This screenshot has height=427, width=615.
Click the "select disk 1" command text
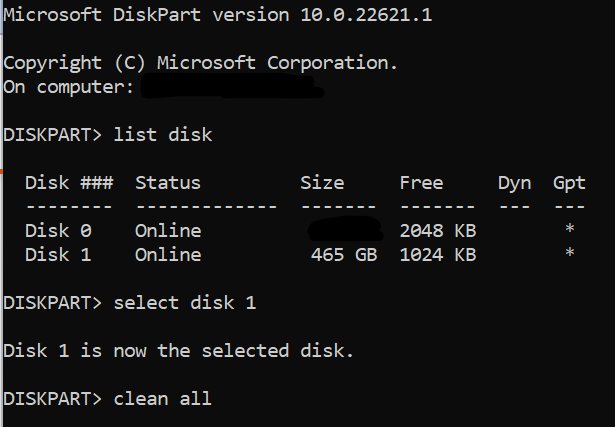point(184,303)
